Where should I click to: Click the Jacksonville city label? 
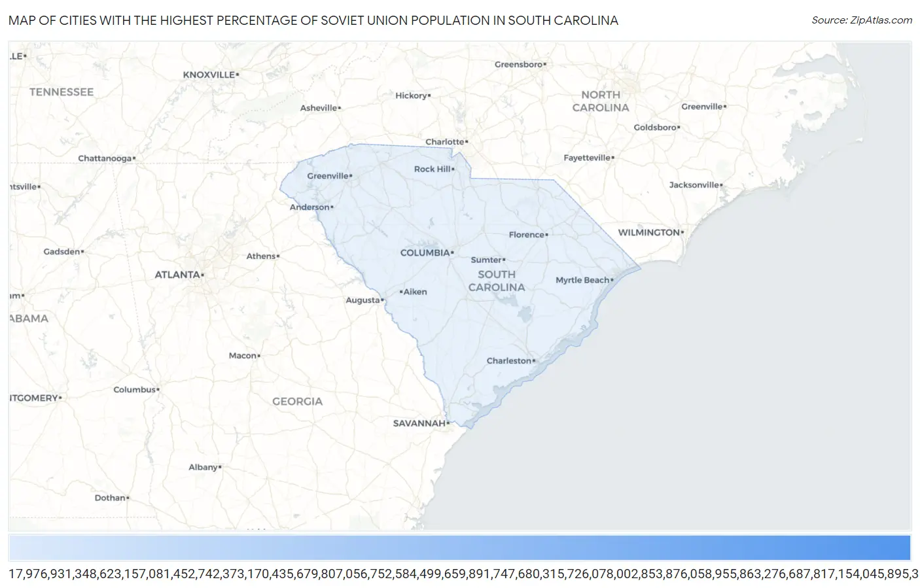[695, 185]
